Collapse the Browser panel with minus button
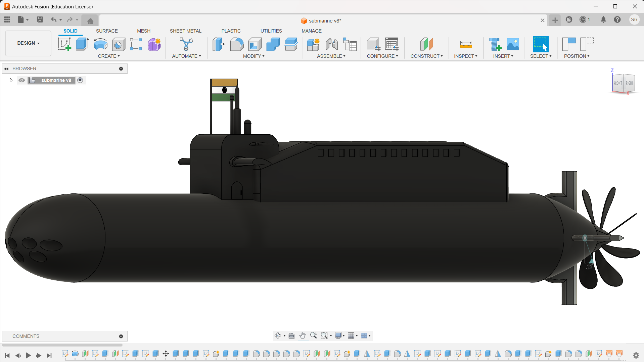Screen dimensions: 644x362 [x=121, y=69]
